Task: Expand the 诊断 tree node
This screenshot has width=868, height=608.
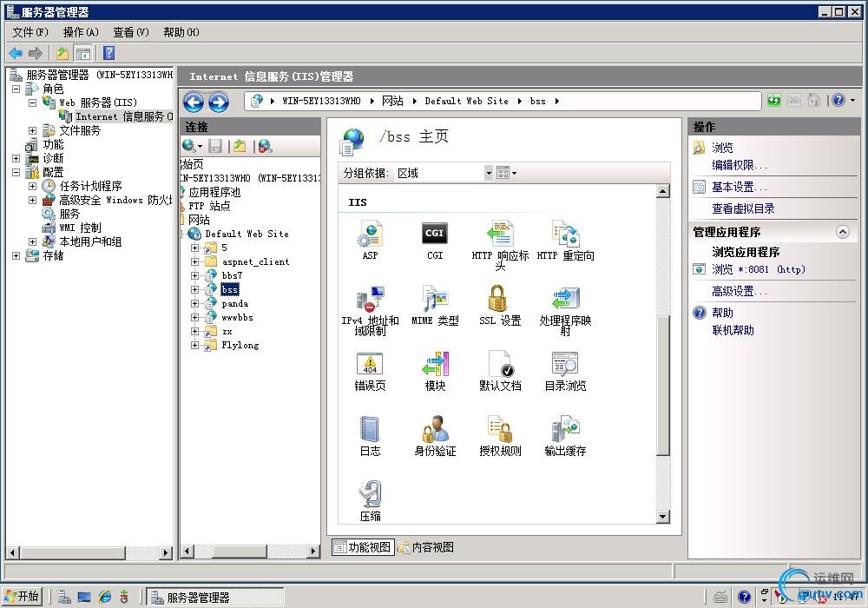Action: pyautogui.click(x=16, y=158)
